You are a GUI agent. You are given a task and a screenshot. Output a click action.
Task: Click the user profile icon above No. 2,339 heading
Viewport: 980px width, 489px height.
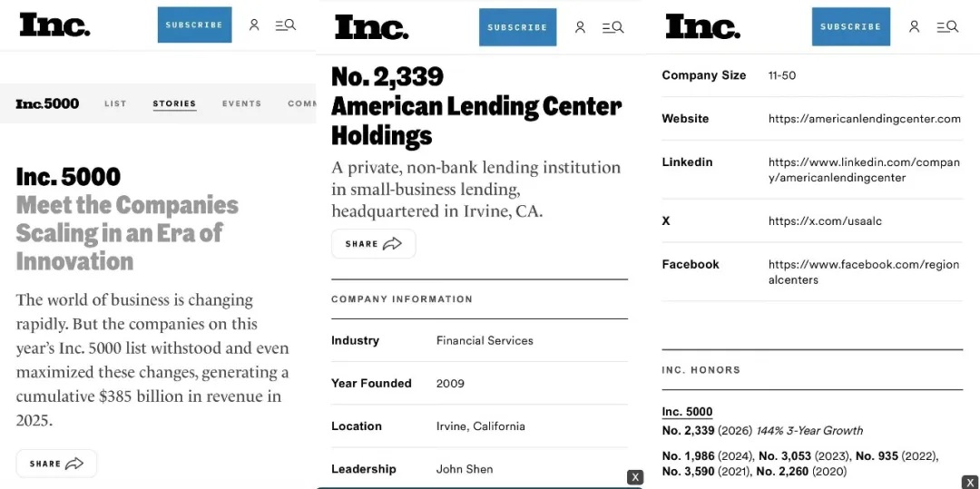[580, 27]
